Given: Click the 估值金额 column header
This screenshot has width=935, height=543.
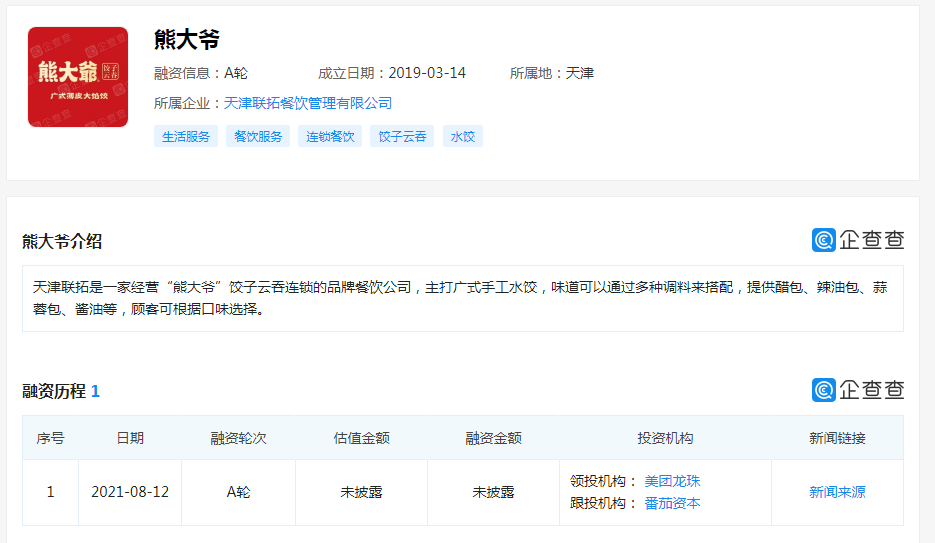Looking at the screenshot, I should [x=361, y=438].
